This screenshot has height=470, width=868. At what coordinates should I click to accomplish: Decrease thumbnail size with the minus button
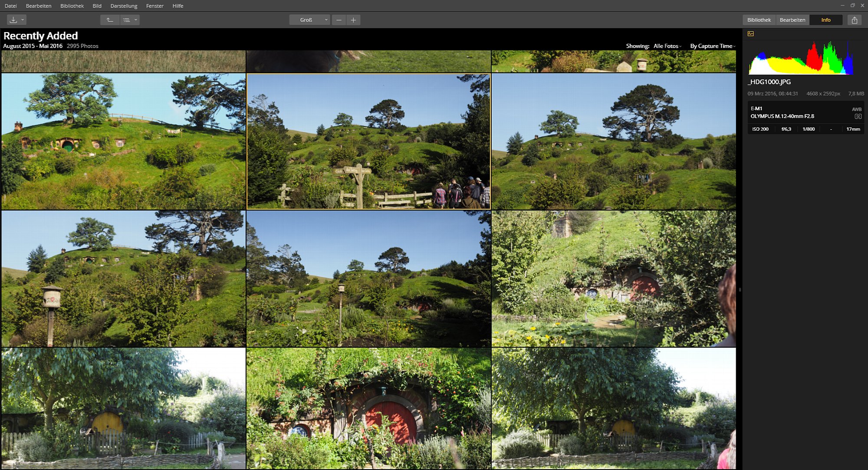coord(339,20)
